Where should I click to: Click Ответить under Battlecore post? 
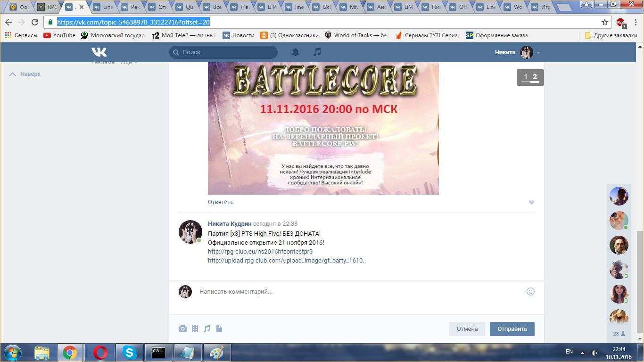pyautogui.click(x=221, y=202)
